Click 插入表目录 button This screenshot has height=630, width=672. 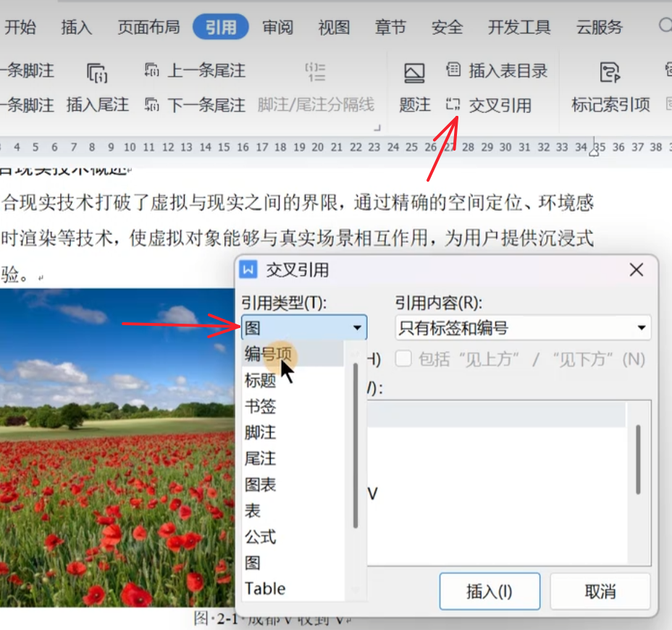tap(497, 71)
